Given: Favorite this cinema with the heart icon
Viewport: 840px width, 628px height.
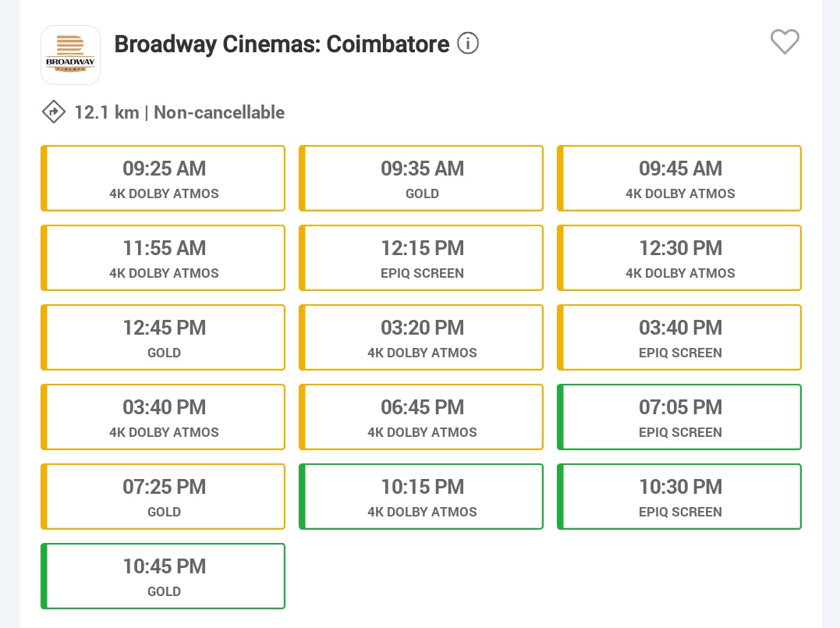Looking at the screenshot, I should (x=785, y=42).
